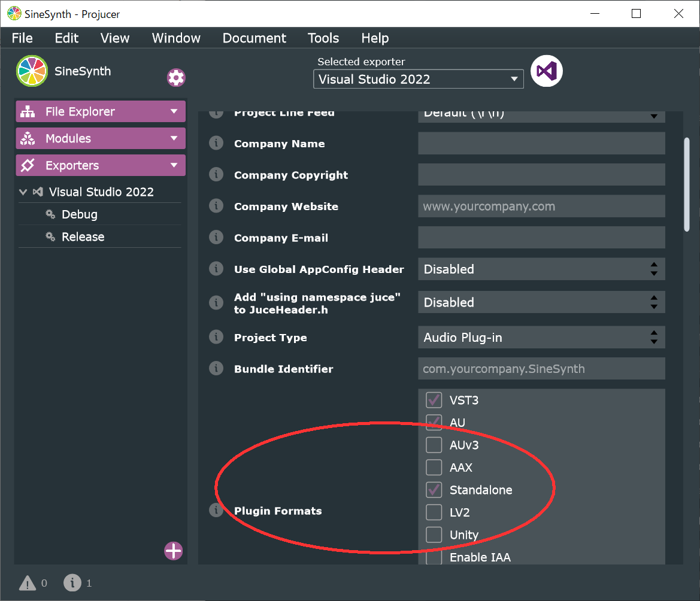Click info icon for Project Type
700x601 pixels.
pyautogui.click(x=216, y=337)
